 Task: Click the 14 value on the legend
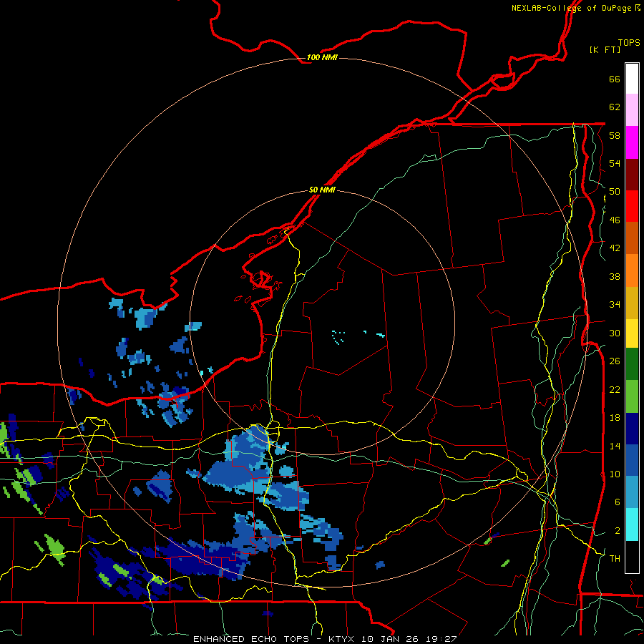tap(615, 446)
